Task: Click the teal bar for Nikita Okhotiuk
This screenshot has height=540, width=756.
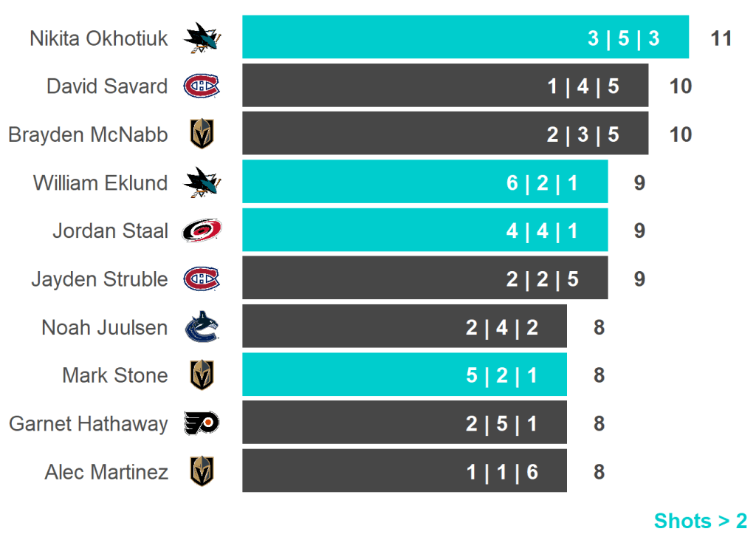Action: pyautogui.click(x=465, y=37)
